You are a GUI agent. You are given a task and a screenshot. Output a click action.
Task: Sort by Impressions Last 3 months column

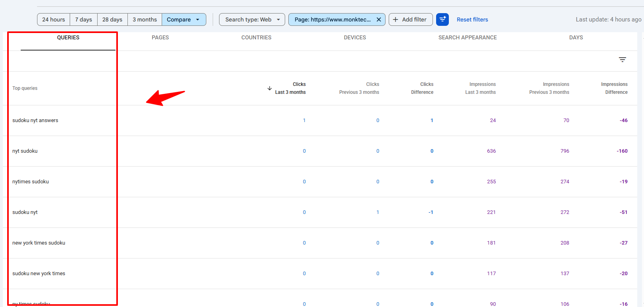(x=480, y=88)
